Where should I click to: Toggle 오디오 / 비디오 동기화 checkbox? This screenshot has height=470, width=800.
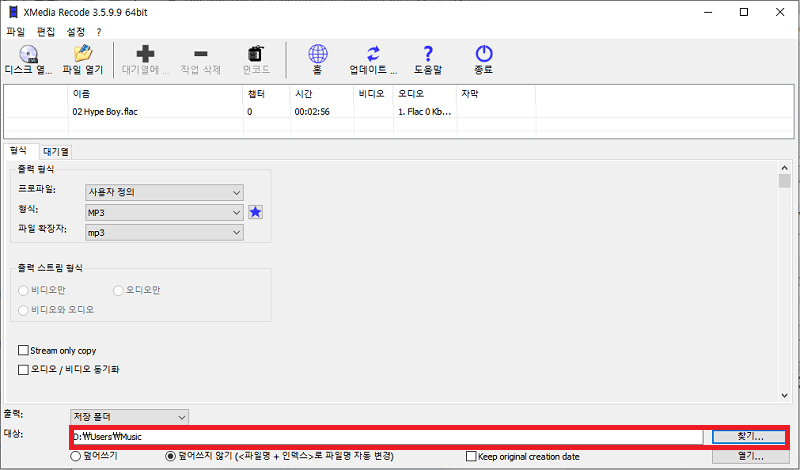point(24,370)
